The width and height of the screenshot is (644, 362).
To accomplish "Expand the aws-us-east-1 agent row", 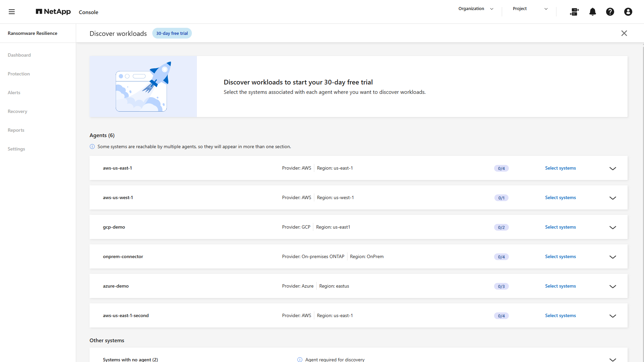I will pyautogui.click(x=613, y=168).
